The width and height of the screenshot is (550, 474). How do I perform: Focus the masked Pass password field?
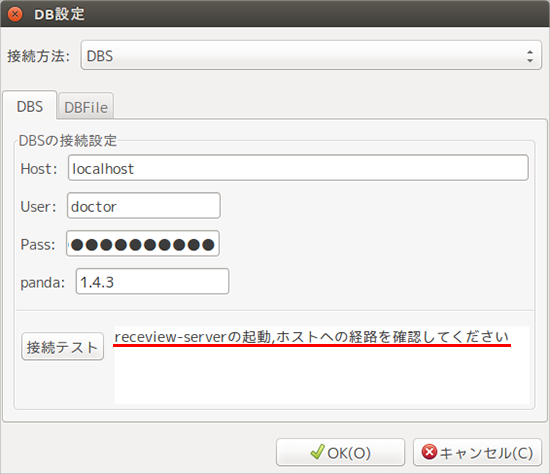tap(143, 243)
